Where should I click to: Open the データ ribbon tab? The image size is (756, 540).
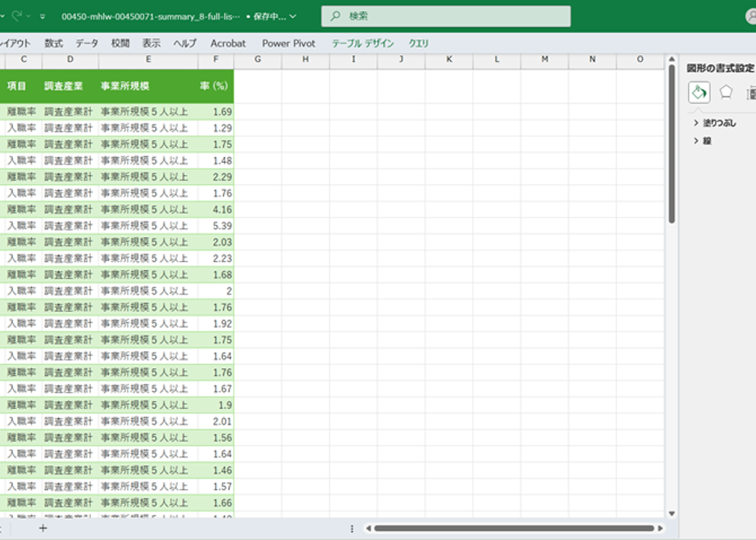point(87,43)
